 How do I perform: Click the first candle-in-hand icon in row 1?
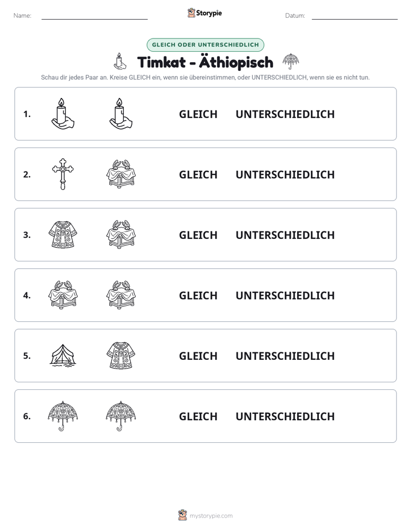(x=63, y=113)
